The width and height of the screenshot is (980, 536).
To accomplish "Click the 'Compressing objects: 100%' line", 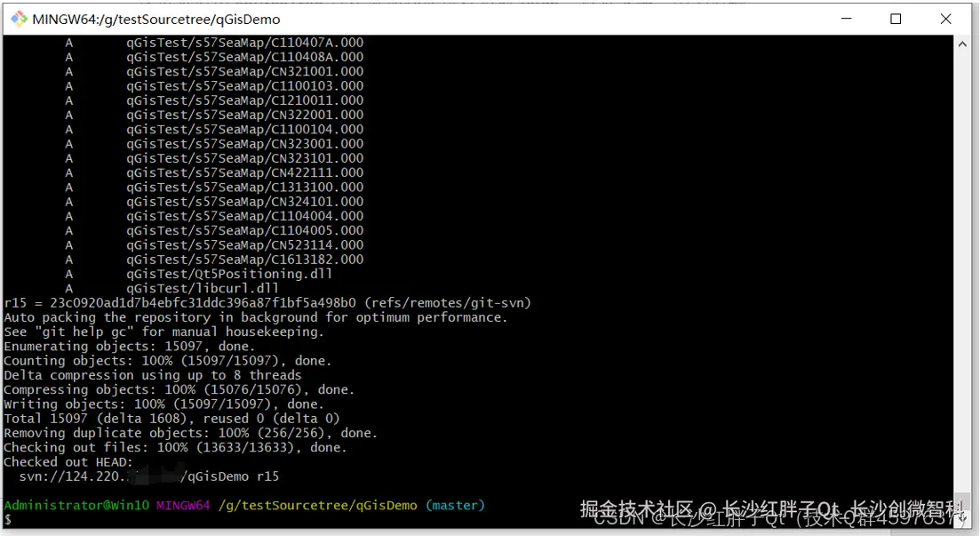I will (179, 389).
